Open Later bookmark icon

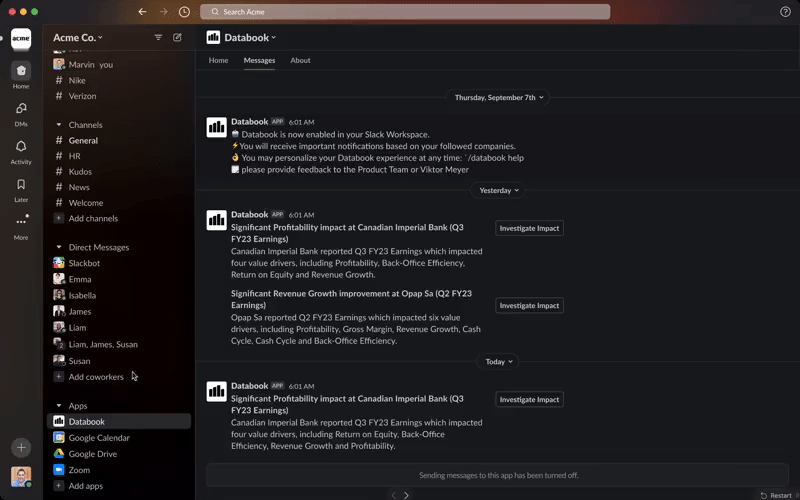pos(21,189)
